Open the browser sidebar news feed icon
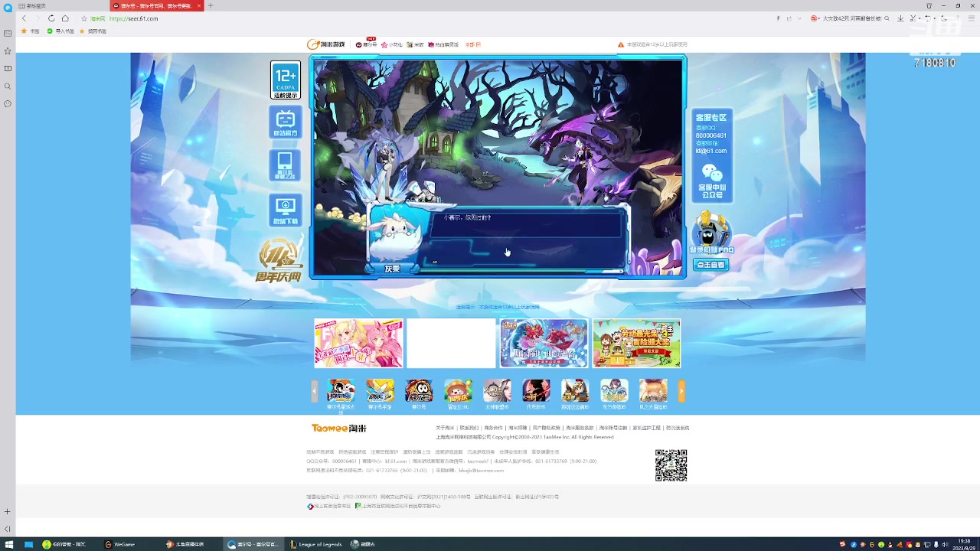The image size is (980, 551). (x=8, y=34)
